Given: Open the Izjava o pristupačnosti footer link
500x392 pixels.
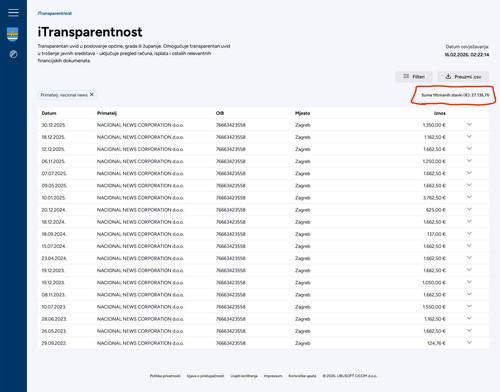Looking at the screenshot, I should pyautogui.click(x=205, y=376).
